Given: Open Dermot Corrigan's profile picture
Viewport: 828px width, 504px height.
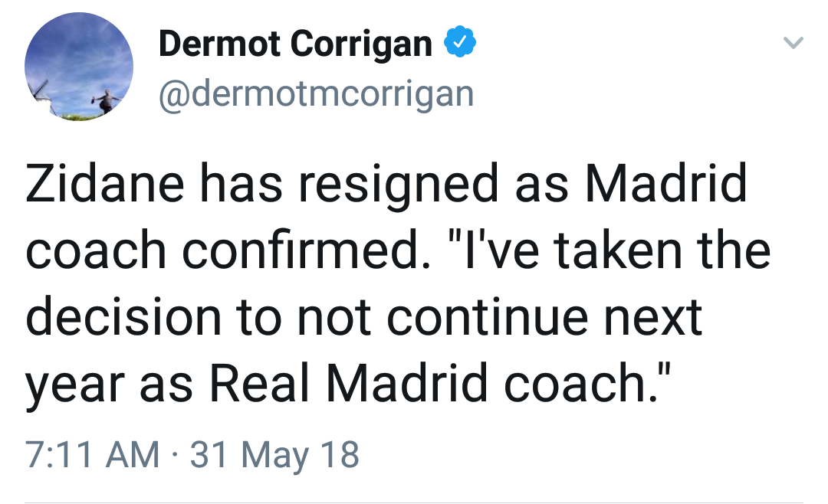Looking at the screenshot, I should point(79,66).
